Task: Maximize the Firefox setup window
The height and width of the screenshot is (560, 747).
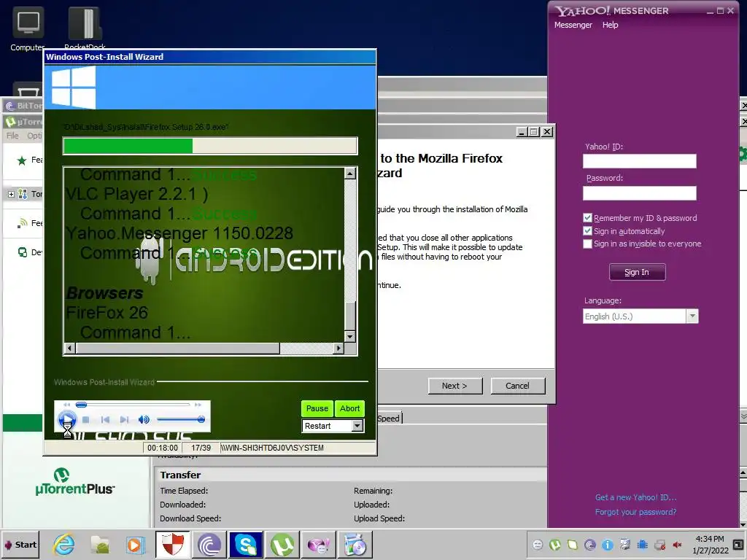Action: click(534, 131)
